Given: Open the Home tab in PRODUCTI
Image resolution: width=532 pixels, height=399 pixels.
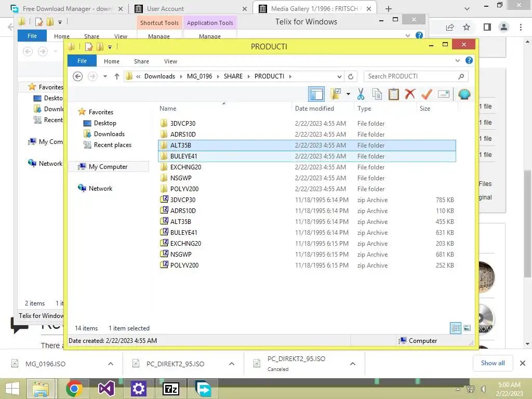Looking at the screenshot, I should [112, 61].
